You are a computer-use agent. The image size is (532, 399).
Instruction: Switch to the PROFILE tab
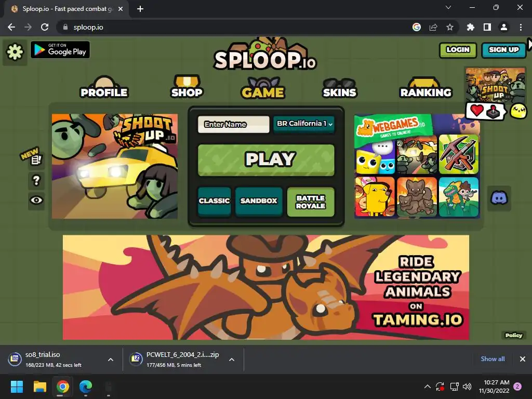(x=104, y=87)
